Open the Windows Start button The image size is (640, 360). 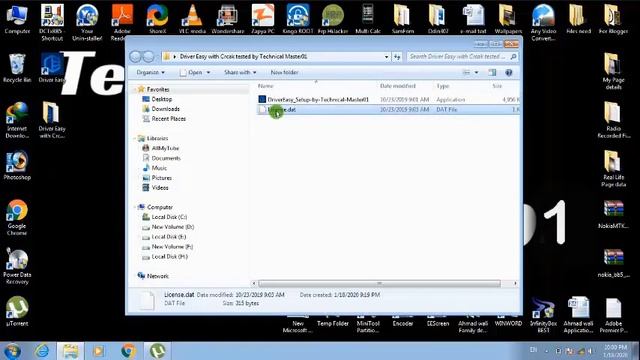tap(12, 351)
